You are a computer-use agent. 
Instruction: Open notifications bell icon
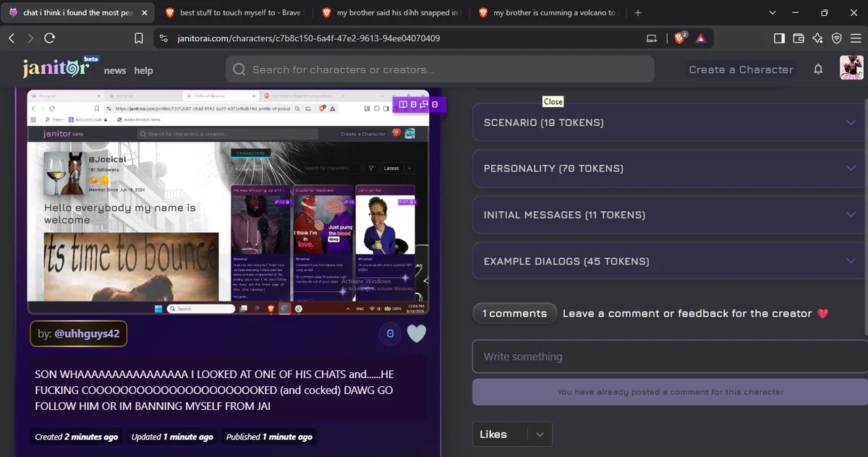click(x=818, y=69)
